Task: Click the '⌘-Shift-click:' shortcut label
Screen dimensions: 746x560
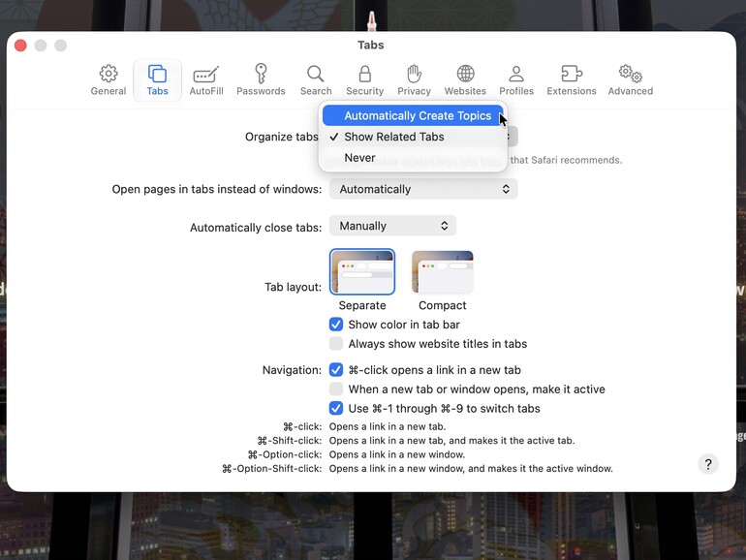Action: click(x=290, y=441)
